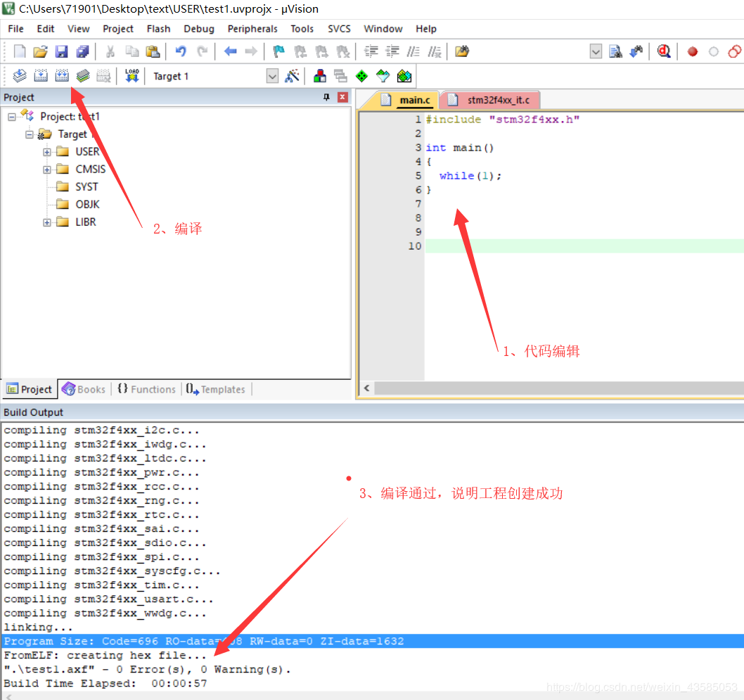
Task: Click the Rebuild all target files icon
Action: (62, 76)
